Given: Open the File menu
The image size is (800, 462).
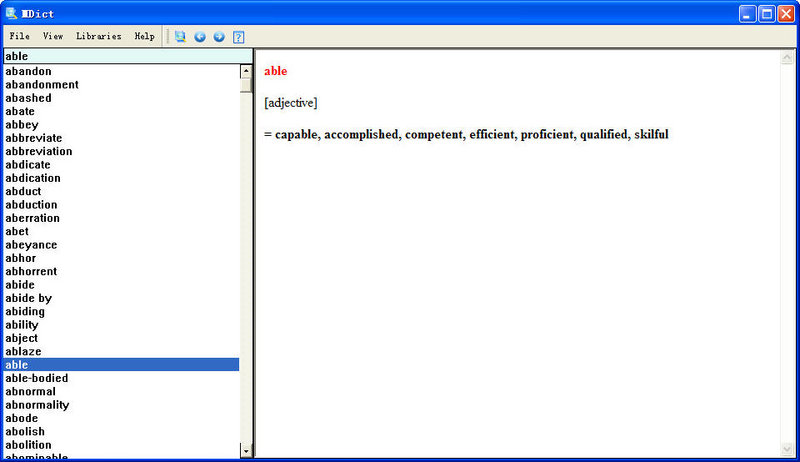Looking at the screenshot, I should click(x=20, y=36).
